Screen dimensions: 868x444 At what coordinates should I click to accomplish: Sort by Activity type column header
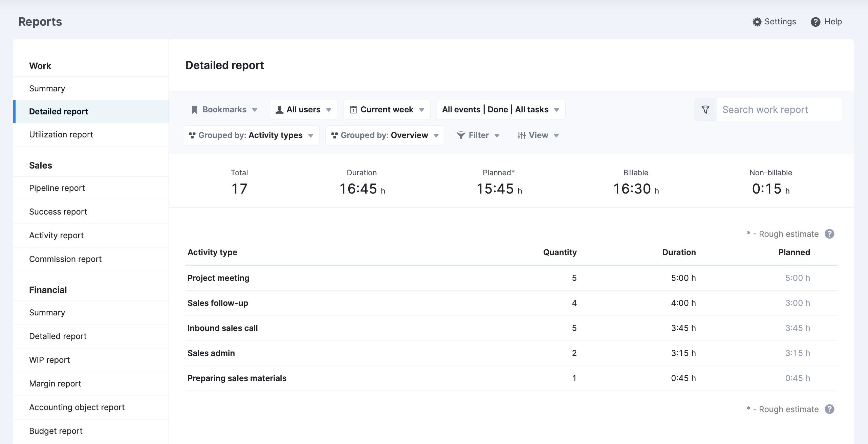(212, 252)
